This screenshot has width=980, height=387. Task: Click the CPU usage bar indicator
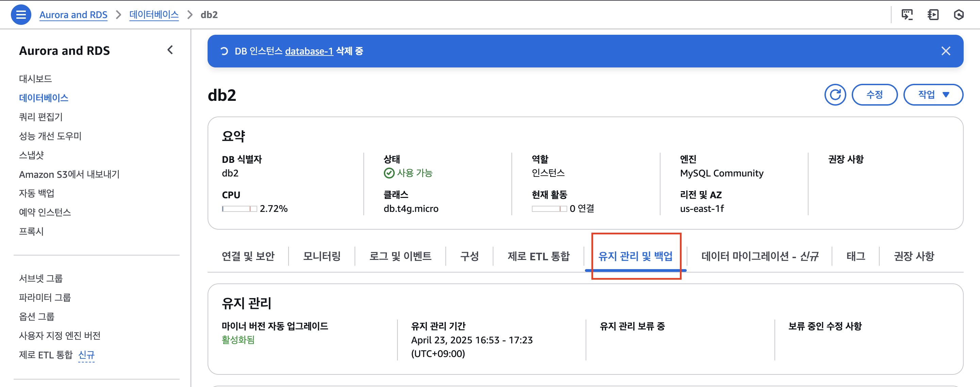(239, 209)
